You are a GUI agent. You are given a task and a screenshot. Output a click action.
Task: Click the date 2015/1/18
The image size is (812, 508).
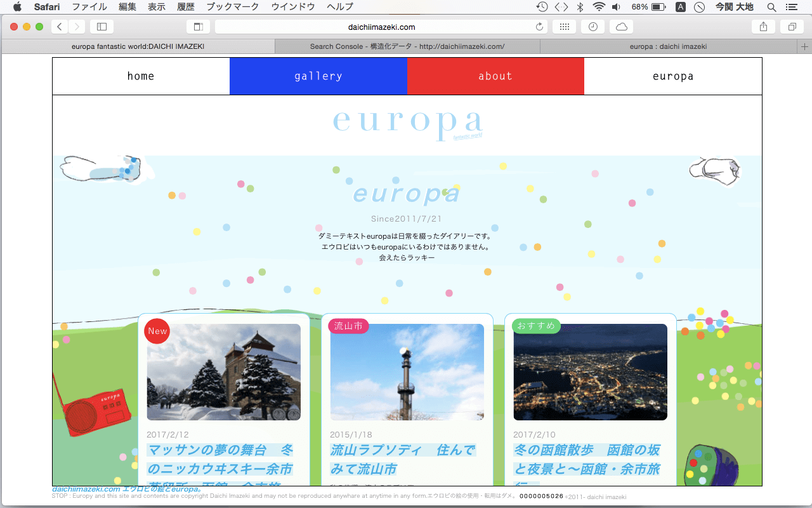(351, 435)
